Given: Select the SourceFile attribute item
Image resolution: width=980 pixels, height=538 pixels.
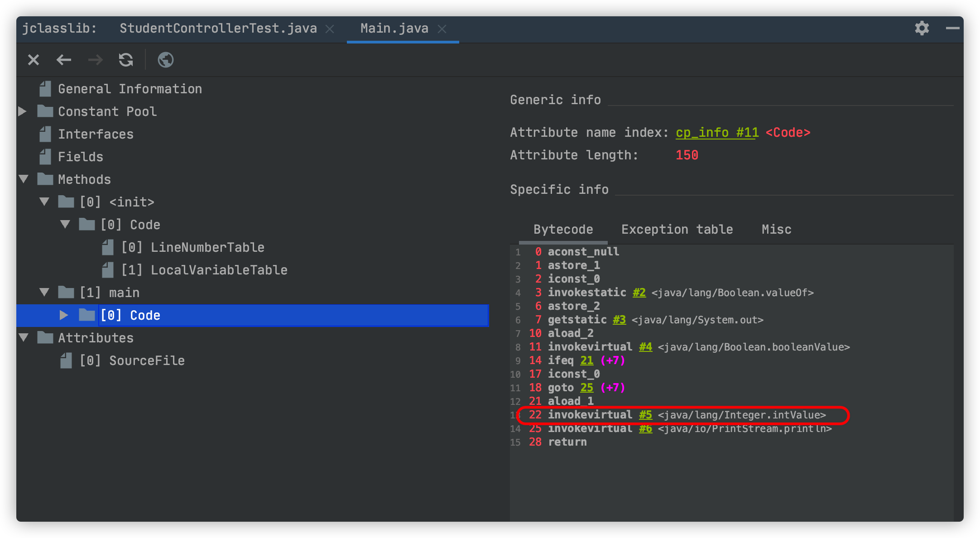Looking at the screenshot, I should tap(132, 360).
